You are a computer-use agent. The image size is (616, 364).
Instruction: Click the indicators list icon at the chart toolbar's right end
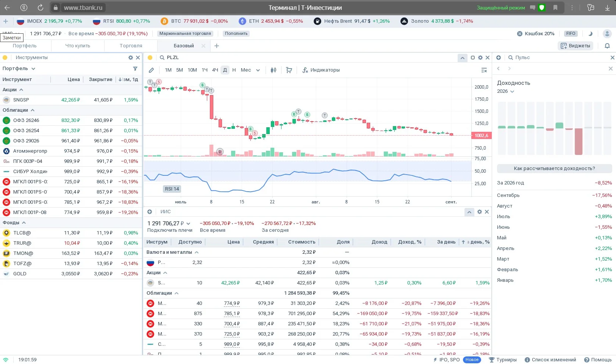click(x=484, y=70)
